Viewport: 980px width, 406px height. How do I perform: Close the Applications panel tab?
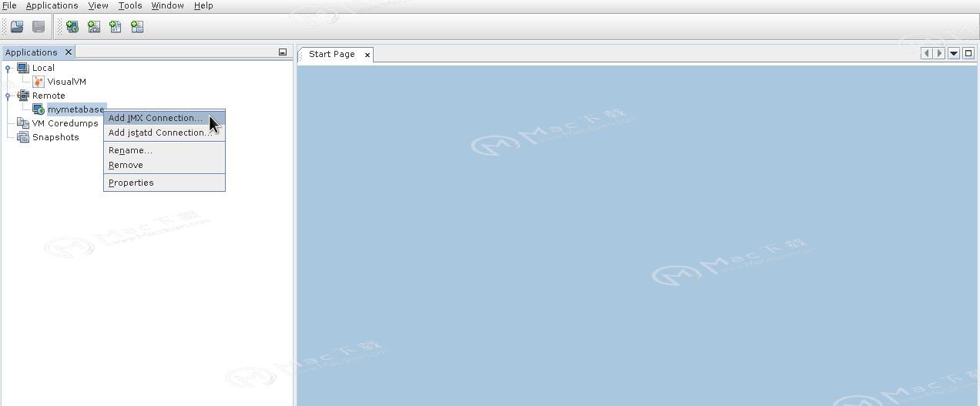pos(68,52)
